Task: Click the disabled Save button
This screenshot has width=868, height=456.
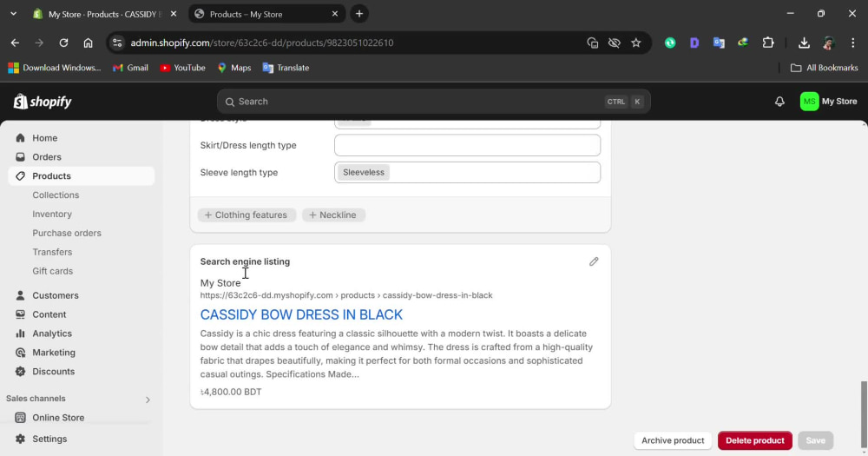Action: point(815,440)
